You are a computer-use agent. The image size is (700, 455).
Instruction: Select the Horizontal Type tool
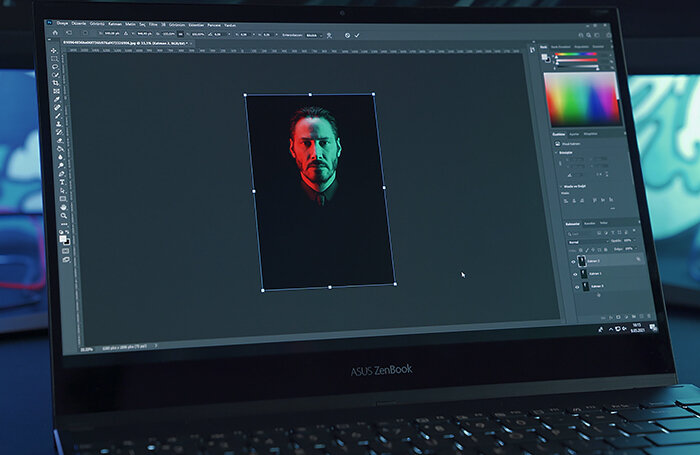point(62,182)
